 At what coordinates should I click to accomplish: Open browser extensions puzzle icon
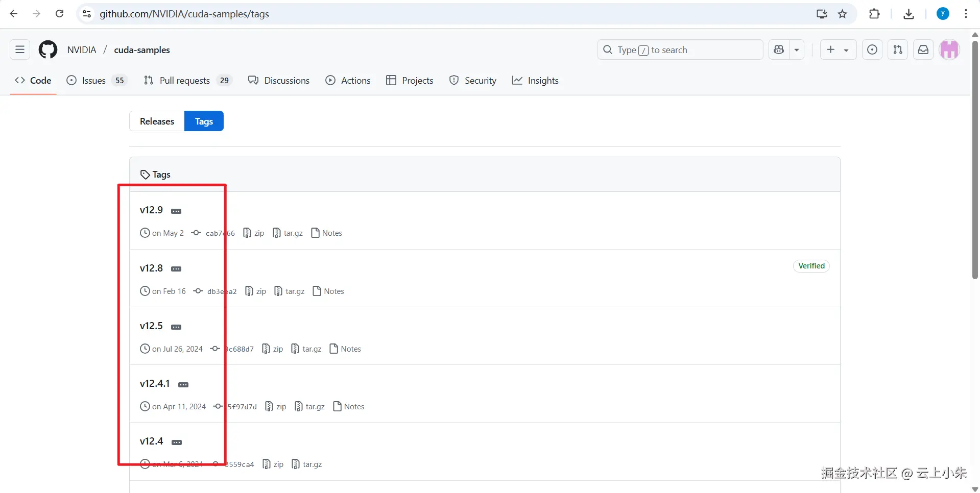point(874,14)
